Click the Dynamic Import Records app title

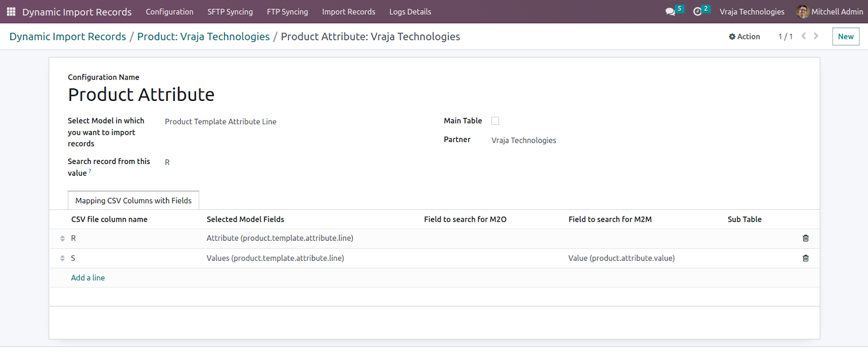77,12
